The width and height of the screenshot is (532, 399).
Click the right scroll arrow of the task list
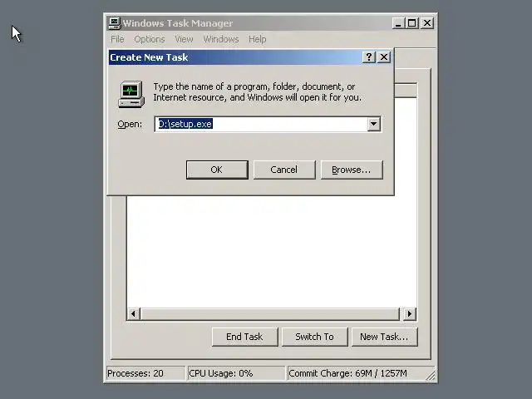(x=410, y=314)
